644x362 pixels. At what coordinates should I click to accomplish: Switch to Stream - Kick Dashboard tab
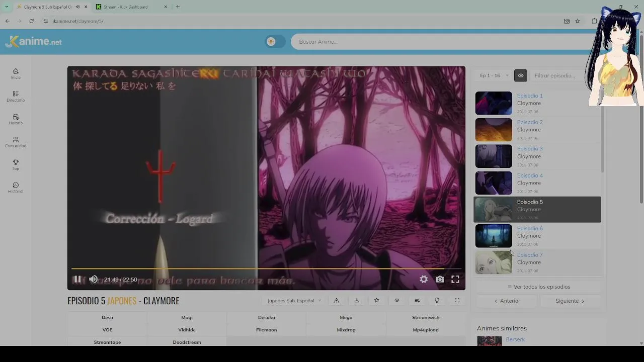pyautogui.click(x=130, y=7)
